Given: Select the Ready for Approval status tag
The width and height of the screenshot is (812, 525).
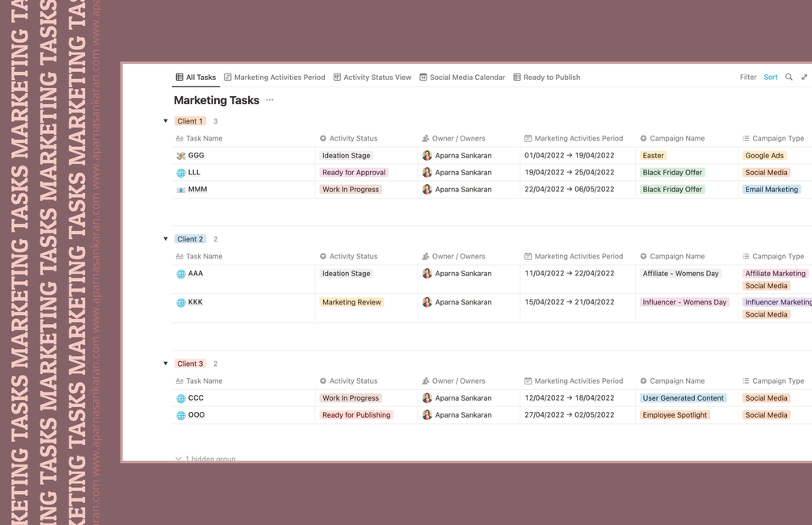Looking at the screenshot, I should [354, 172].
